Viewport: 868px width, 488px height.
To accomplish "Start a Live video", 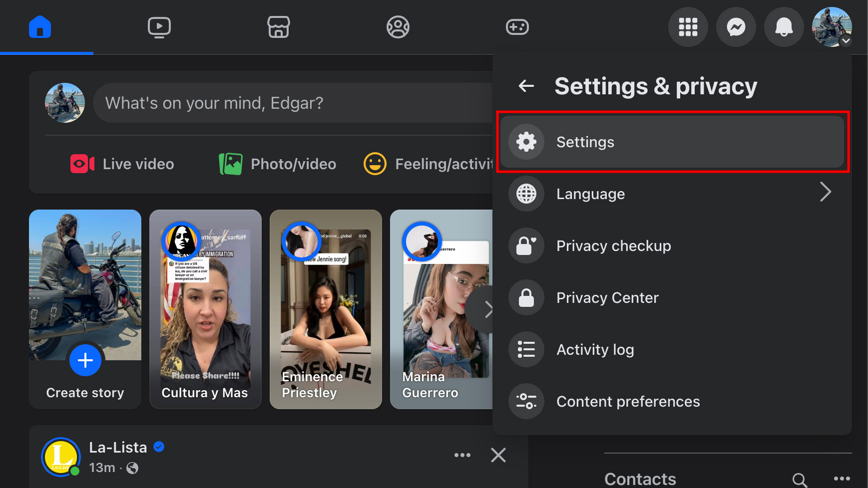I will 123,164.
